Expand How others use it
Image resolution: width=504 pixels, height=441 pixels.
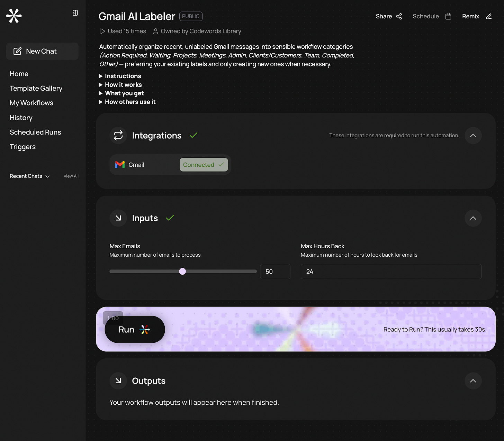pos(127,102)
